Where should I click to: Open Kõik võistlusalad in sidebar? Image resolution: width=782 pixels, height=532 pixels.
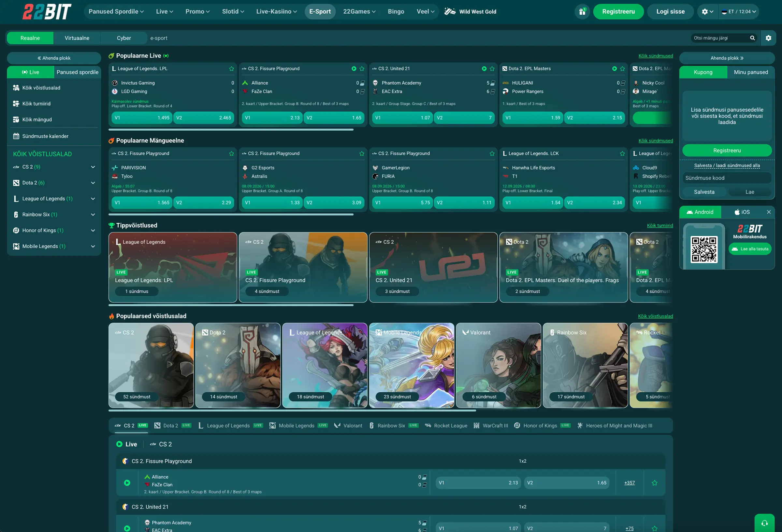54,88
